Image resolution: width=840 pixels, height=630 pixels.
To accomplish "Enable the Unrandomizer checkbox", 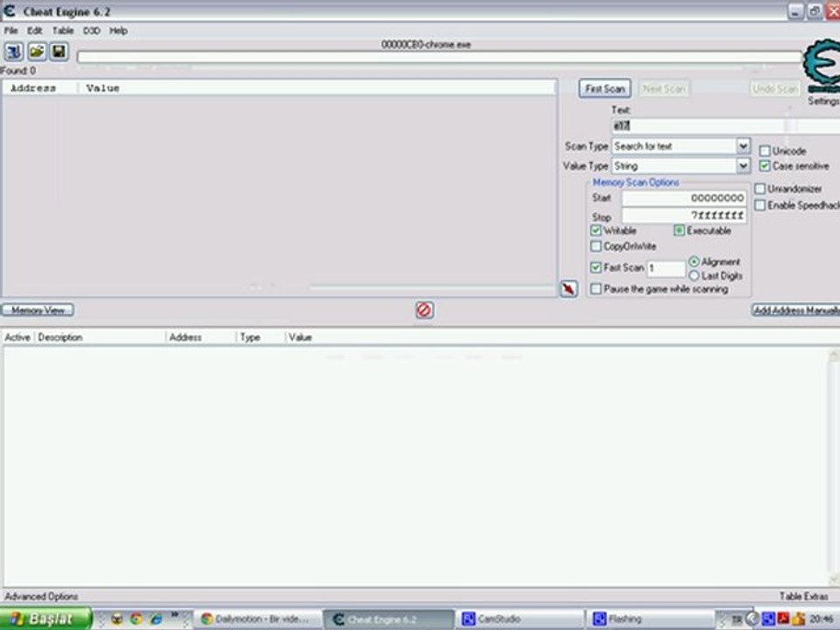I will click(759, 189).
